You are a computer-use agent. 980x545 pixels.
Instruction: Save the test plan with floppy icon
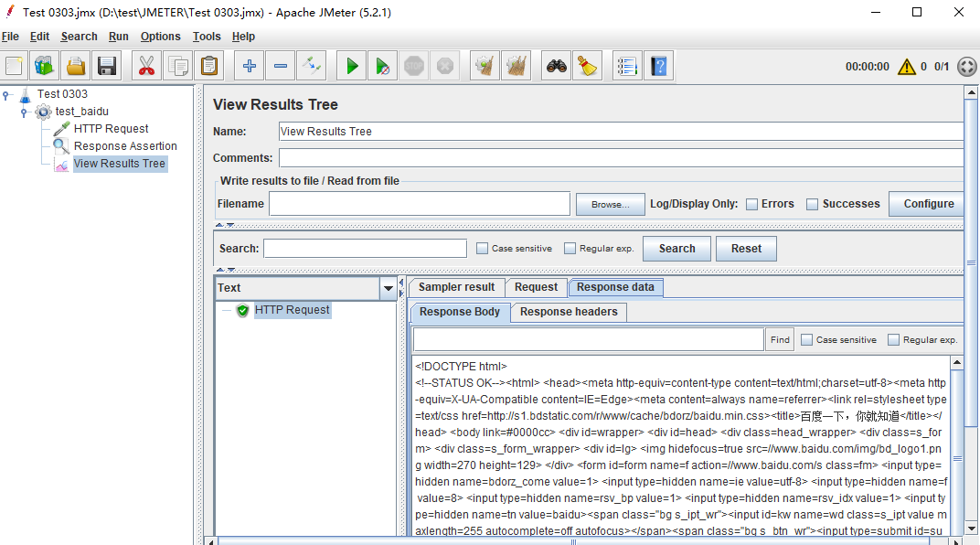pos(107,66)
